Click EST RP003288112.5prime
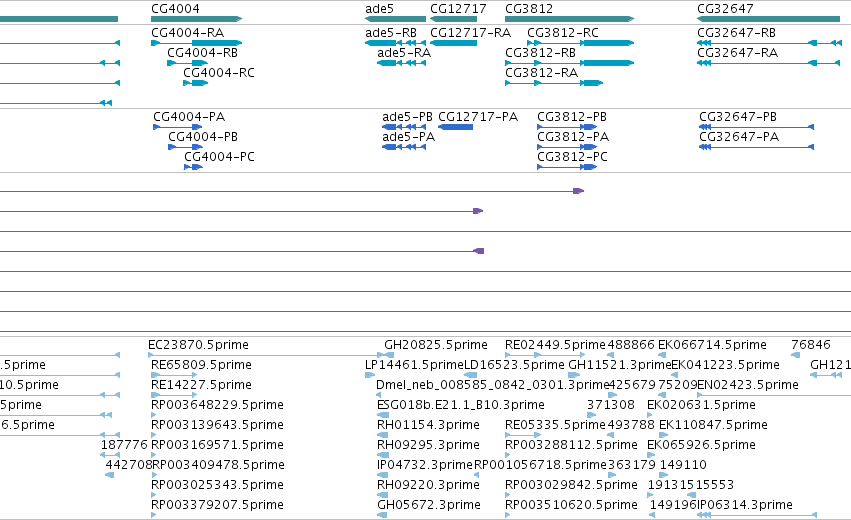851x520 pixels. point(571,445)
